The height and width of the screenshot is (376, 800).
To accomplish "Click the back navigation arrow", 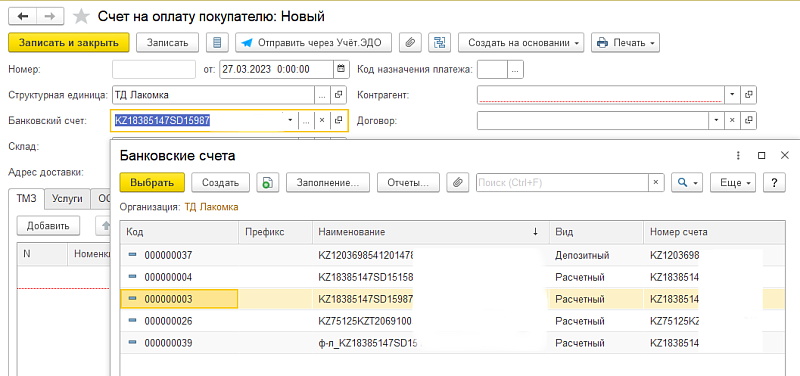I will click(22, 16).
